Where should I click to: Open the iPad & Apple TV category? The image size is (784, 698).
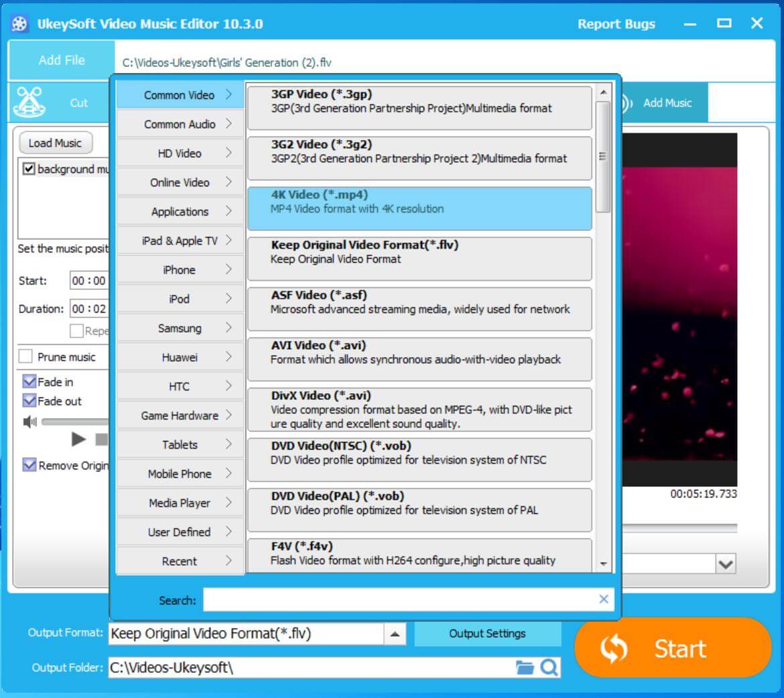[180, 240]
